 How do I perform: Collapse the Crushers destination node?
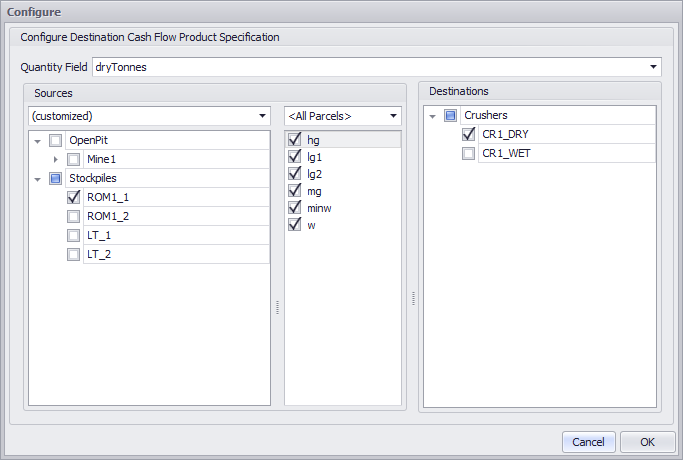coord(432,115)
